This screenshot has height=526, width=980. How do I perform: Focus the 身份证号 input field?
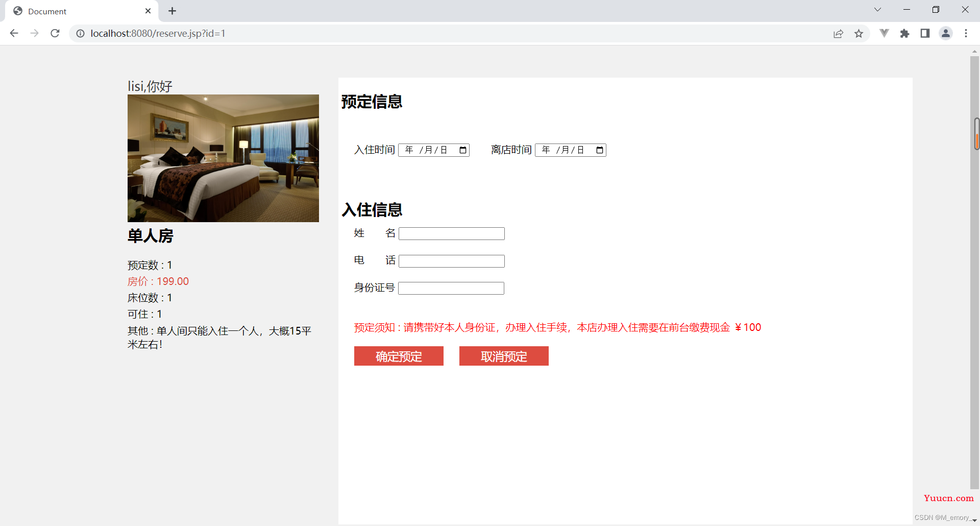pos(451,289)
